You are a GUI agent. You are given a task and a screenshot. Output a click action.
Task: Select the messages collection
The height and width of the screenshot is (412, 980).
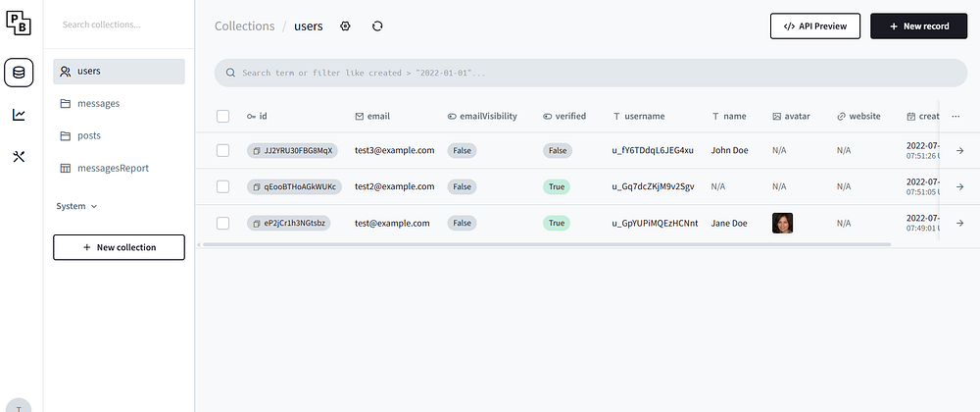tap(98, 103)
